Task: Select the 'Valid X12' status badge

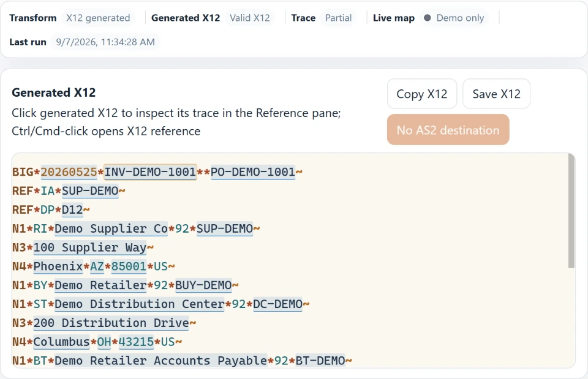Action: click(x=250, y=18)
